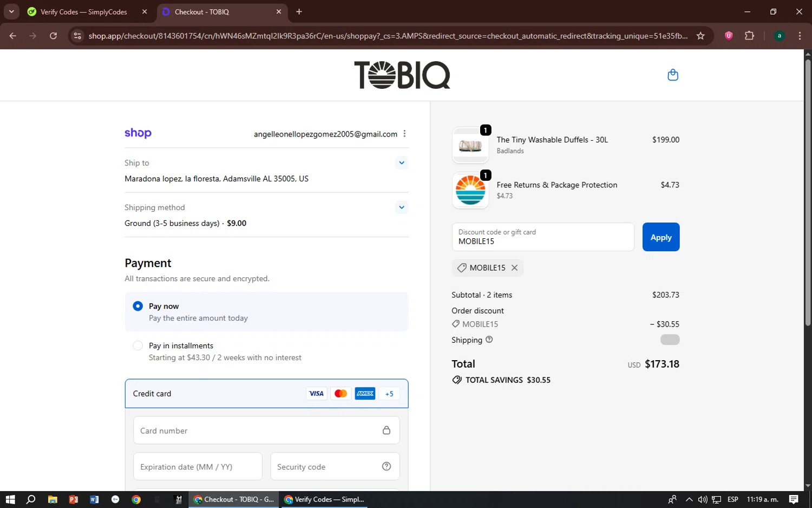The height and width of the screenshot is (508, 812).
Task: Click the Tiny Washable Duffels thumbnail
Action: 470,145
